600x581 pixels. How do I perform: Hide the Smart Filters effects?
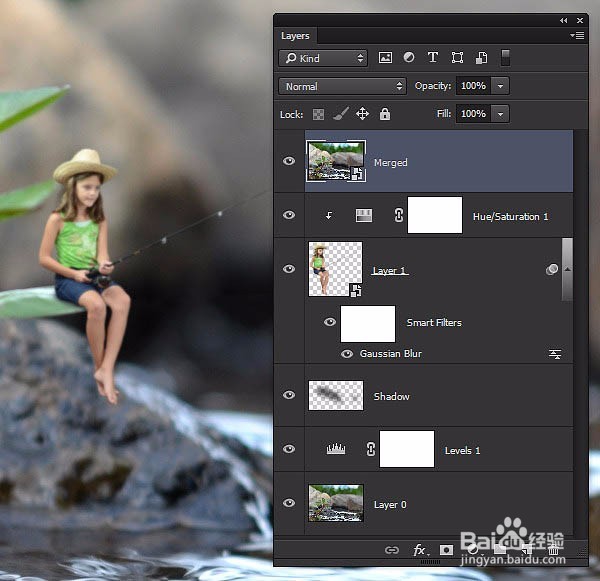click(x=329, y=322)
